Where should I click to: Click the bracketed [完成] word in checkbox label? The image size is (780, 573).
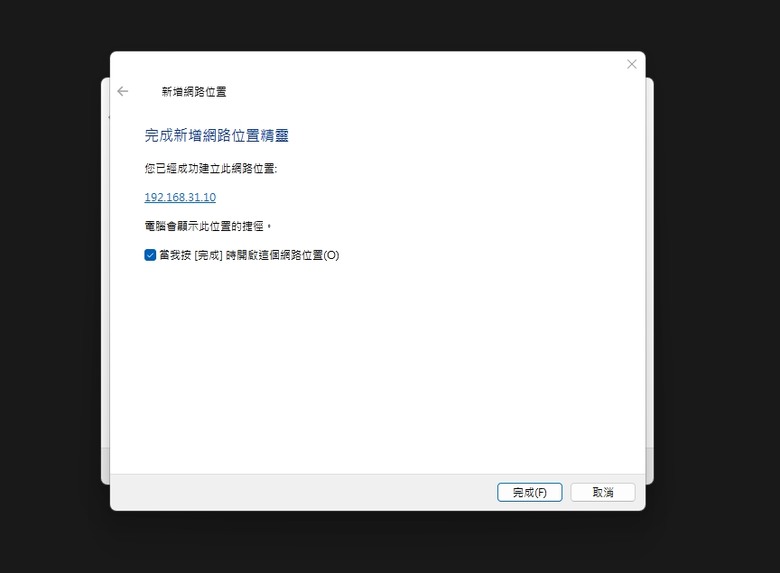point(208,255)
